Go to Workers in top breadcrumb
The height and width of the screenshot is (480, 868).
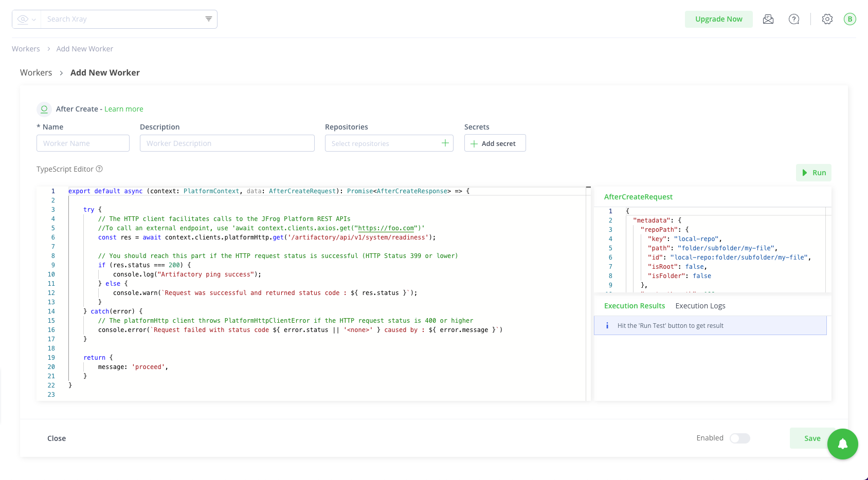(x=26, y=49)
